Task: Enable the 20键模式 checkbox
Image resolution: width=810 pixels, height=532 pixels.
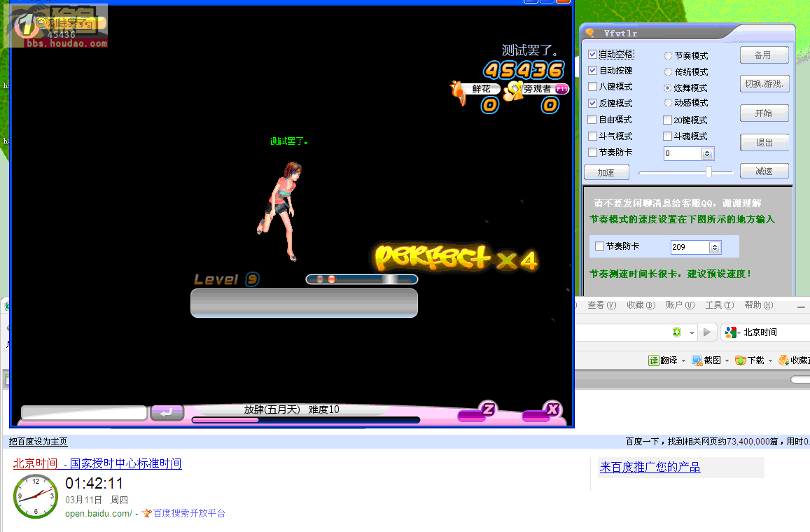Action: point(667,120)
